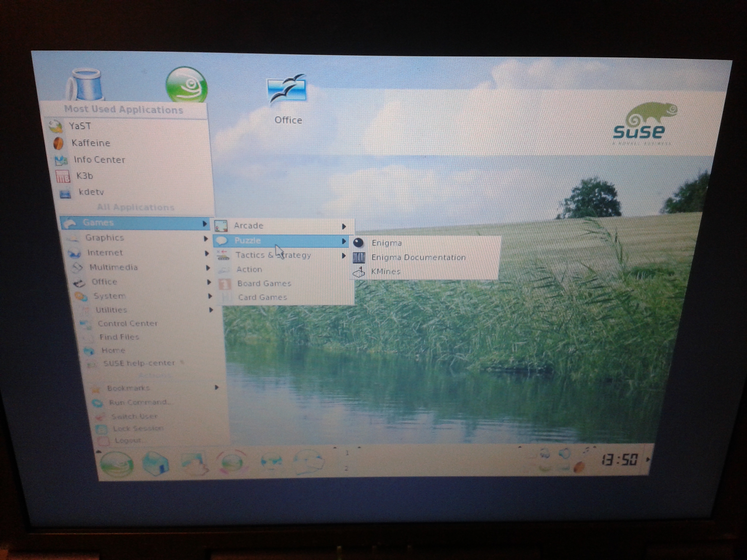The width and height of the screenshot is (747, 560).
Task: Open the house Home icon in panel
Action: click(x=155, y=463)
